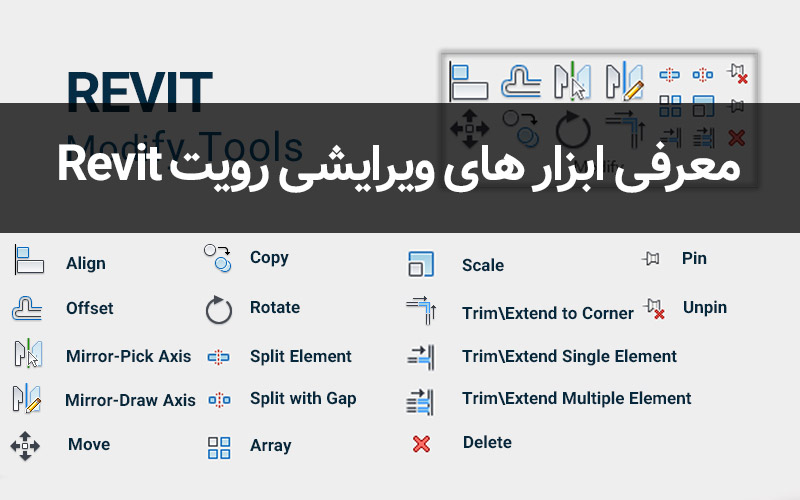Click the 'Pin' text label
The width and height of the screenshot is (800, 500).
[x=694, y=259]
